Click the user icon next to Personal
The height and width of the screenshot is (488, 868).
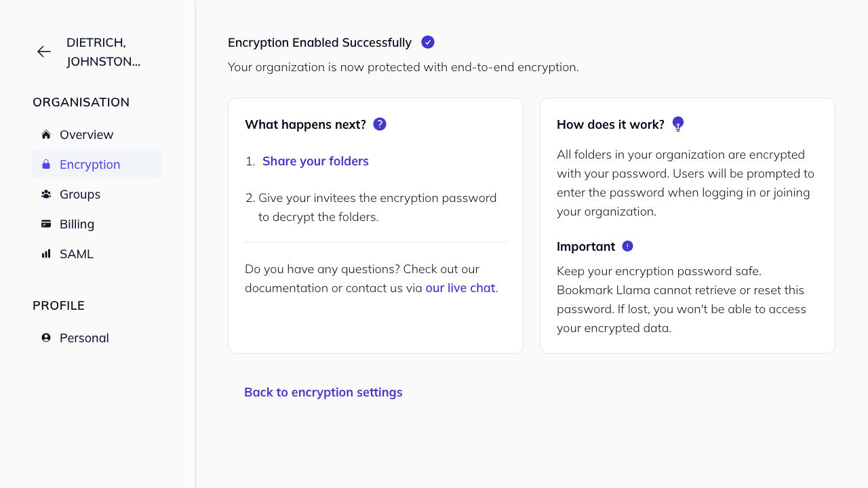pyautogui.click(x=45, y=338)
